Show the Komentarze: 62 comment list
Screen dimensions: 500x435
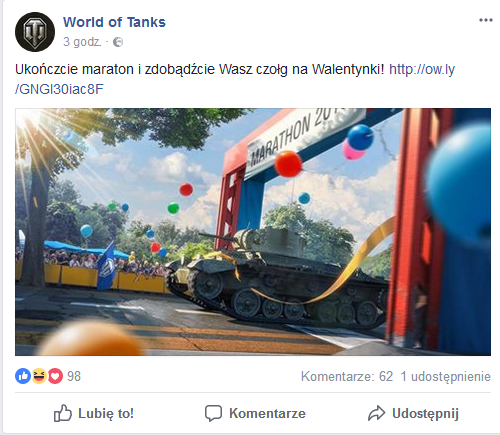coord(347,376)
